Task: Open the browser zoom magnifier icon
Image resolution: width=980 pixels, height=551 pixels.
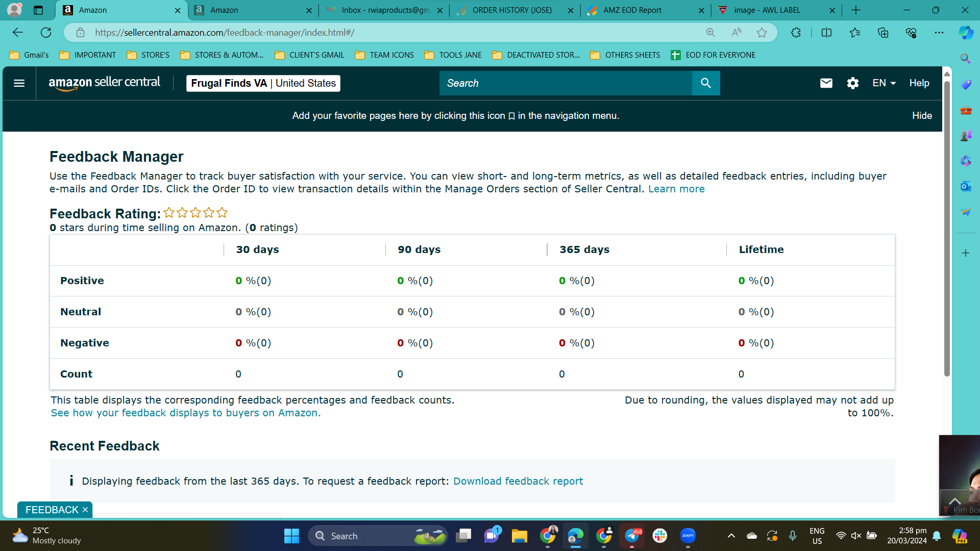Action: click(710, 33)
